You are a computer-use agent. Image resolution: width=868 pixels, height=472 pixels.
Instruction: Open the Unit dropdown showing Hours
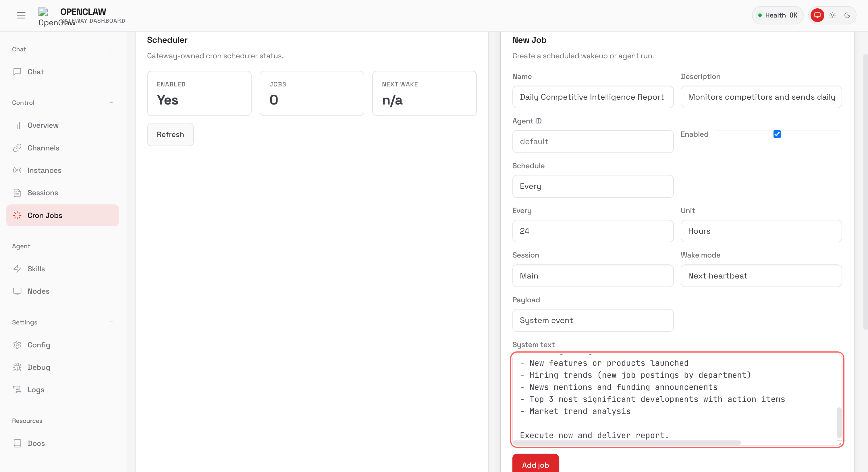click(761, 231)
